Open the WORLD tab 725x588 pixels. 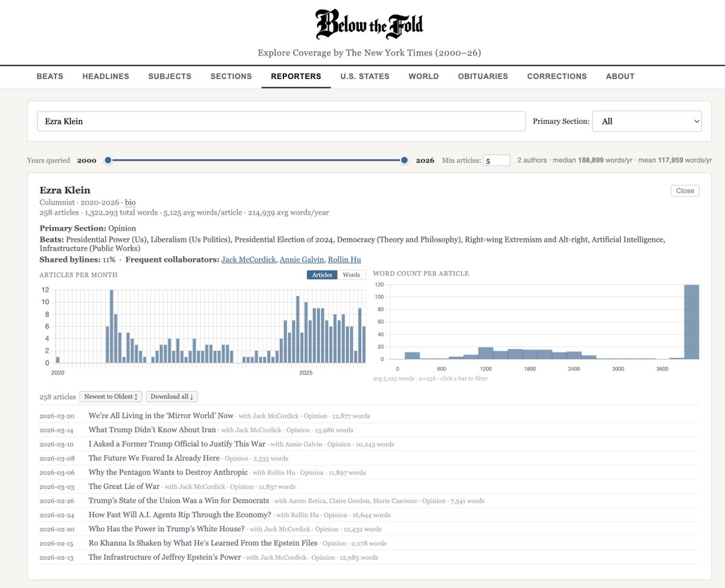(x=424, y=76)
